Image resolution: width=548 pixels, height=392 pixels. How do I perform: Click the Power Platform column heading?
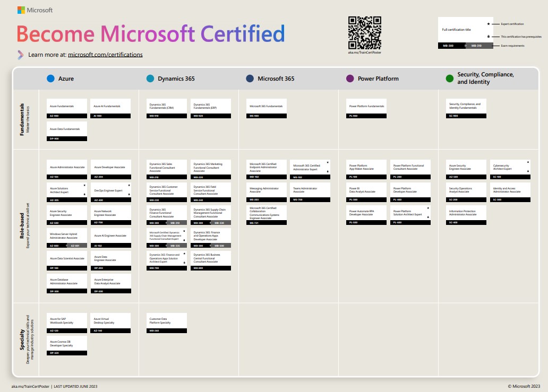click(378, 79)
